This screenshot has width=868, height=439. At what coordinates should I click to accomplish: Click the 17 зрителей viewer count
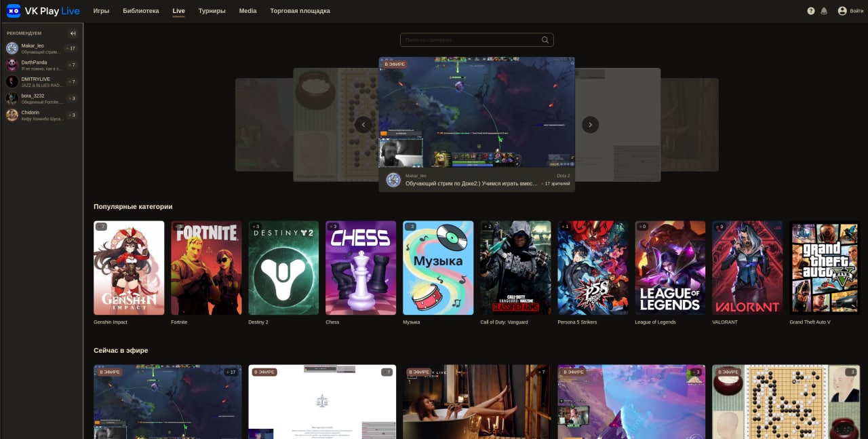557,184
